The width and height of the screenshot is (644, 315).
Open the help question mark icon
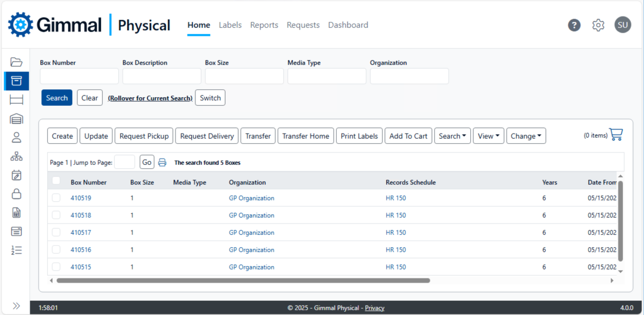click(574, 25)
